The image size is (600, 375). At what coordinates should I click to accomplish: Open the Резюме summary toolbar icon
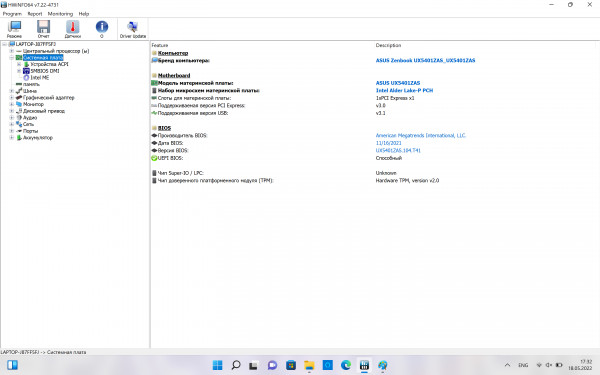click(15, 29)
